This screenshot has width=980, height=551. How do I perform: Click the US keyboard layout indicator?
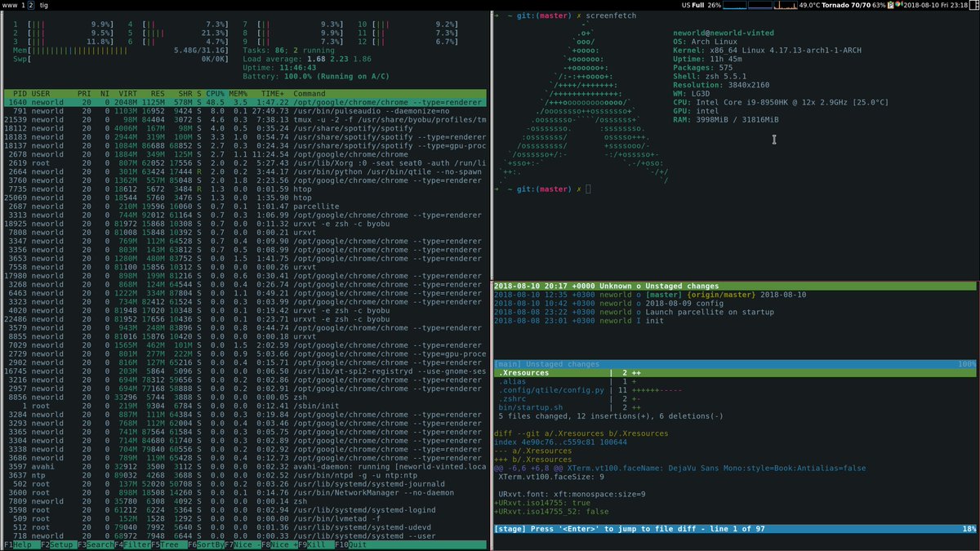tap(686, 5)
